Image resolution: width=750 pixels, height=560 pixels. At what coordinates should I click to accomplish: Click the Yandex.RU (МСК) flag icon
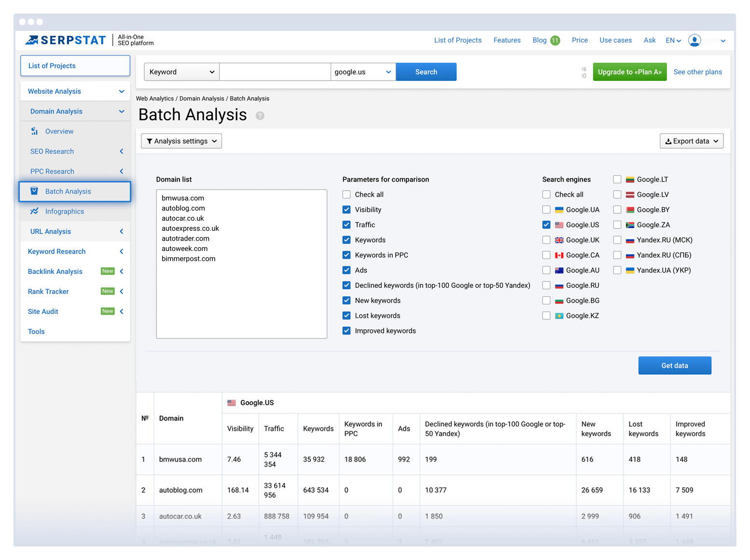coord(630,240)
